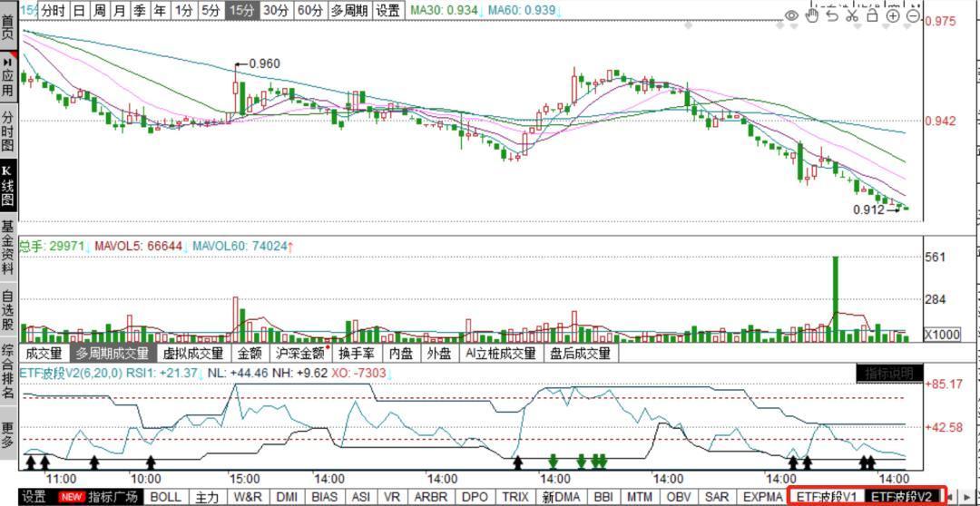Open 多周期 multi-period view
Screen dimensions: 980x506
coord(348,11)
